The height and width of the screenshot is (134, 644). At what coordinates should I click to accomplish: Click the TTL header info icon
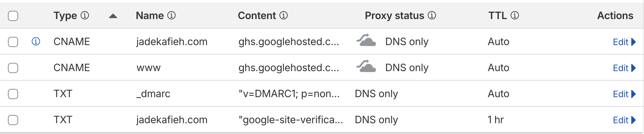pos(515,15)
